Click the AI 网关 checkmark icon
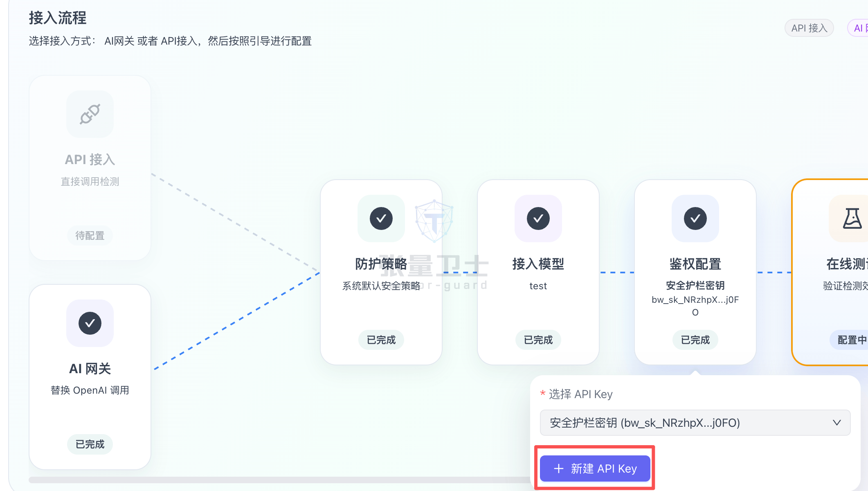This screenshot has height=491, width=868. click(x=90, y=323)
